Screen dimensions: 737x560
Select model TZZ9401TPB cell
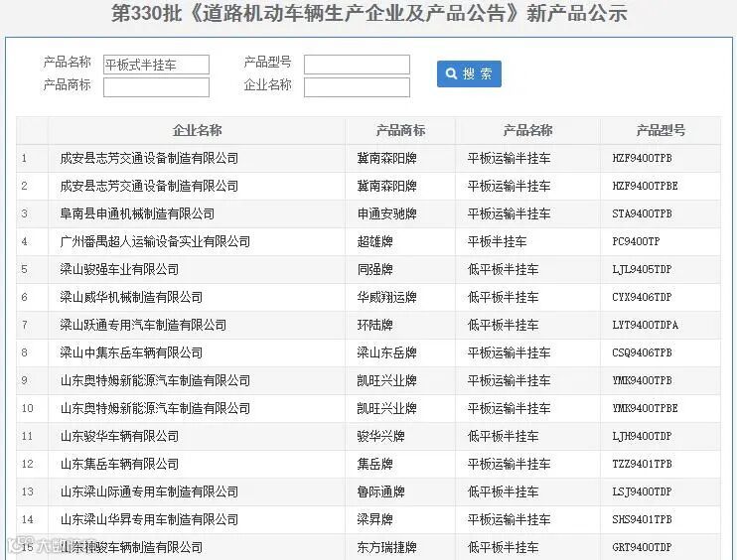point(661,464)
